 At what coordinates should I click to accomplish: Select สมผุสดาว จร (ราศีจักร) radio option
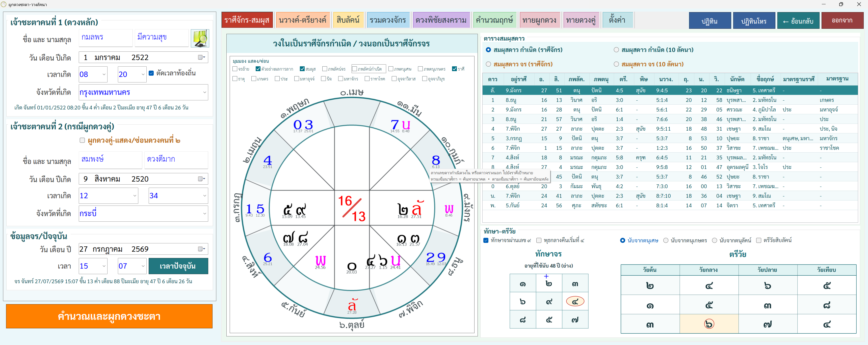coord(488,64)
